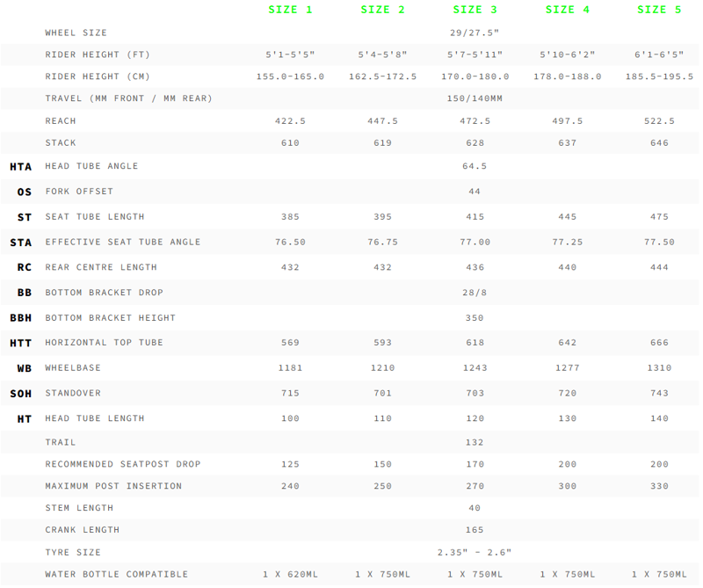
Task: Click the SIZE 5 column header
Action: (x=659, y=10)
